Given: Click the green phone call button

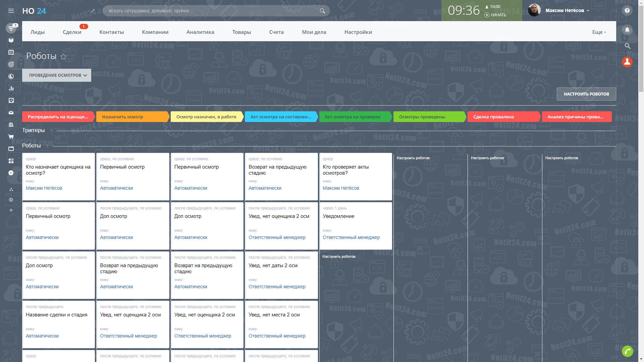Looking at the screenshot, I should click(x=627, y=351).
